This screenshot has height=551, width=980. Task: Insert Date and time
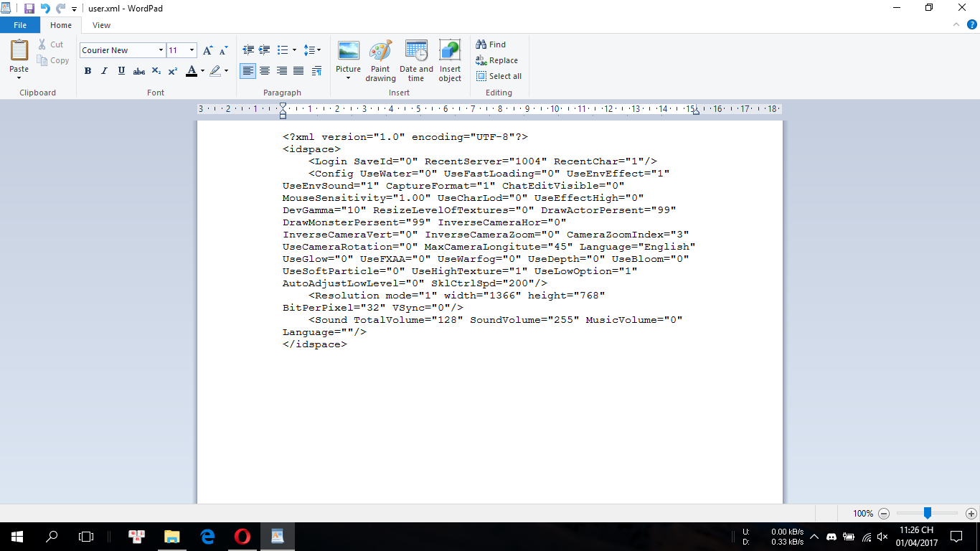click(416, 60)
